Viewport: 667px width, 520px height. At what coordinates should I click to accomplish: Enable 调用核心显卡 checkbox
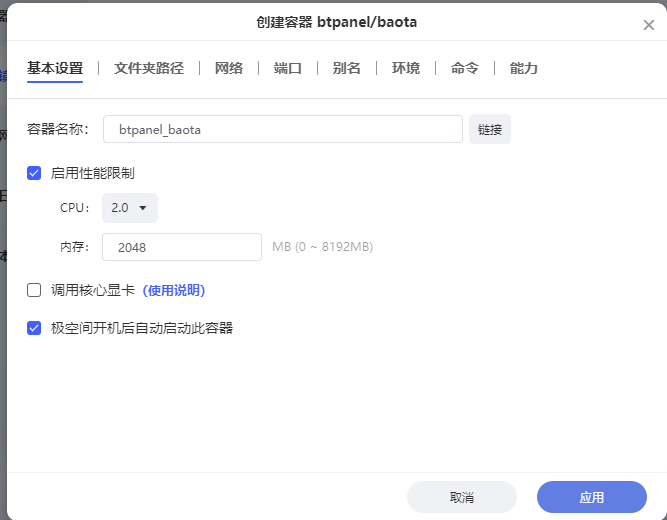(34, 290)
